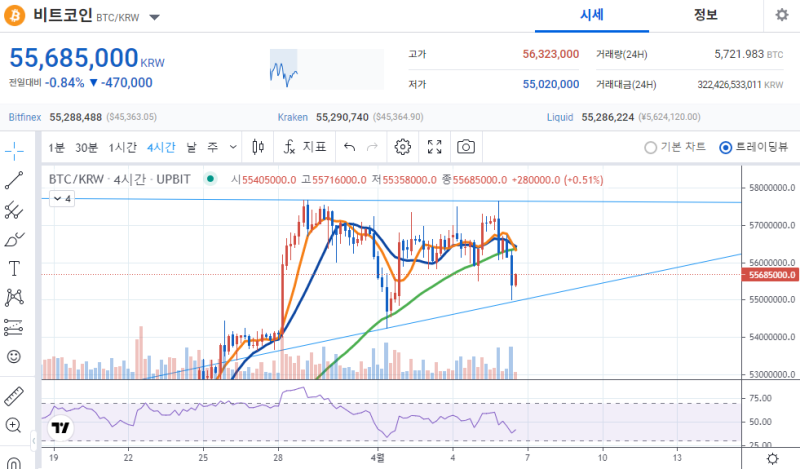Click the 58000000.0 price axis label
The image size is (800, 469).
pyautogui.click(x=772, y=188)
